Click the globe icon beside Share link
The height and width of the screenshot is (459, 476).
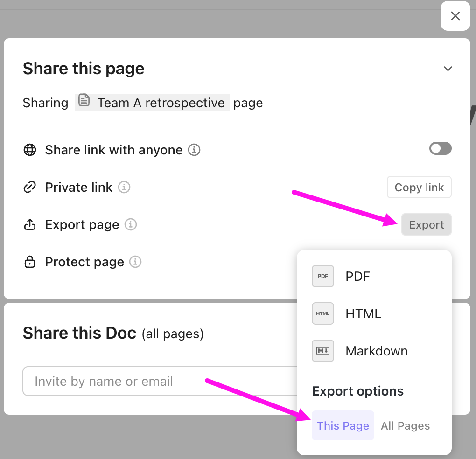pos(29,150)
